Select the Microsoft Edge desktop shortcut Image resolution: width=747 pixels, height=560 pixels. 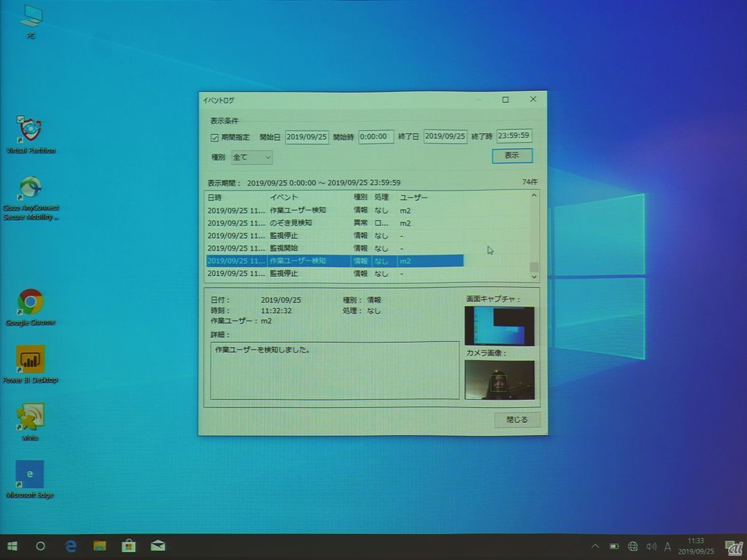click(x=30, y=475)
